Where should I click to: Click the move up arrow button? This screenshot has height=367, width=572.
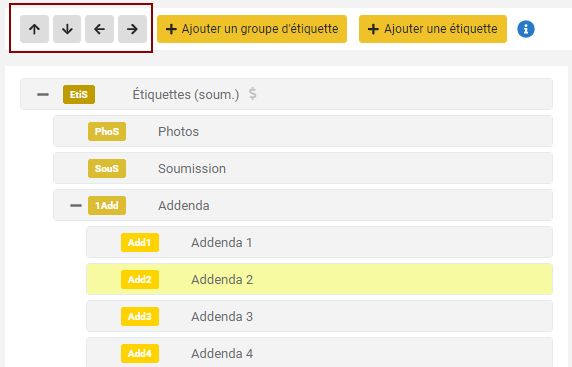(x=34, y=29)
